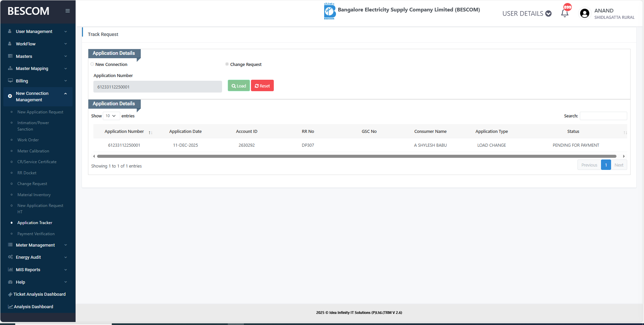Click the Reset button
644x325 pixels.
click(x=262, y=86)
